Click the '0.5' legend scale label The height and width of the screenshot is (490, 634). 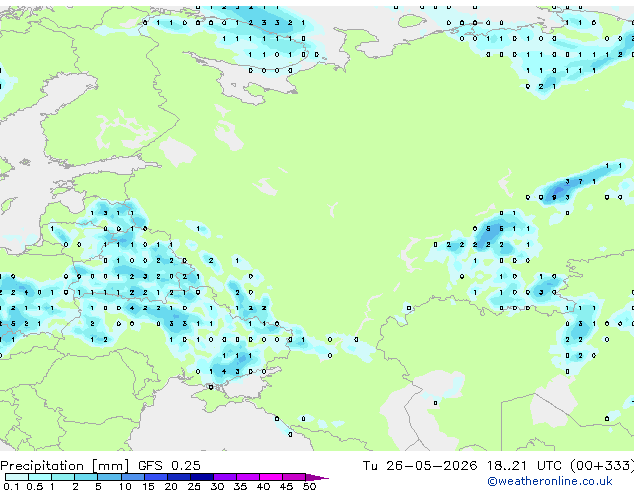pos(35,486)
